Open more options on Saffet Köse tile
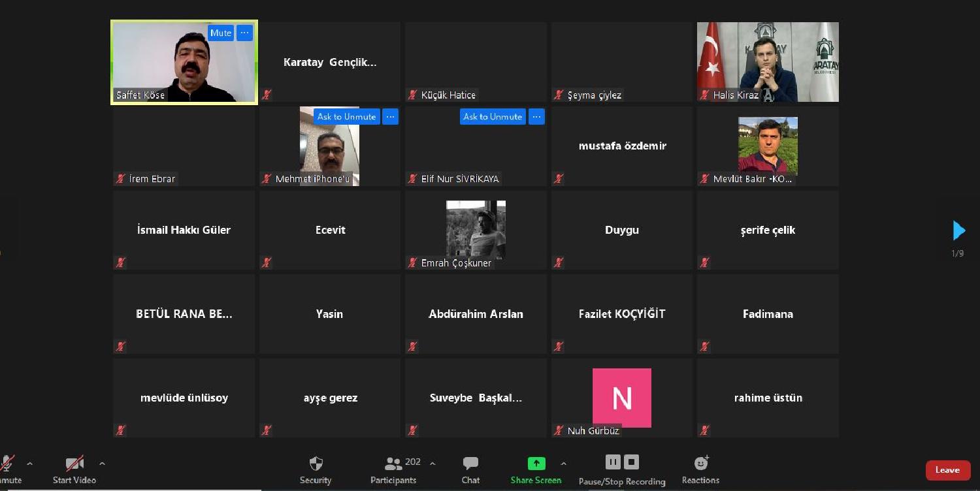This screenshot has width=980, height=491. (244, 33)
